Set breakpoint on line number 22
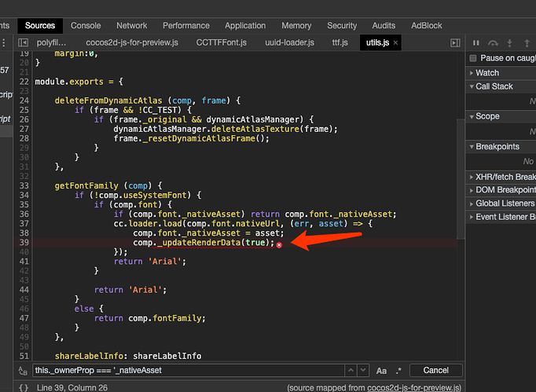 pos(24,82)
